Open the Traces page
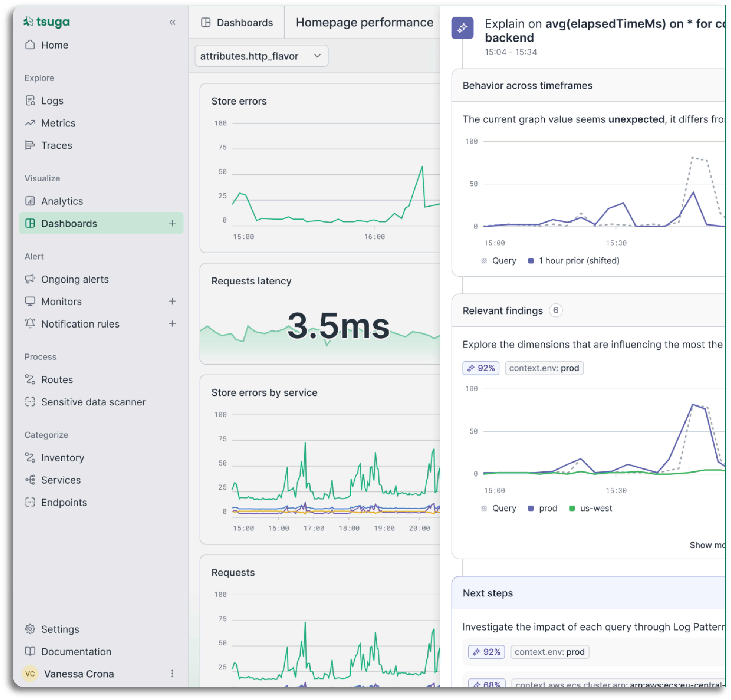Image resolution: width=731 pixels, height=700 pixels. (x=57, y=145)
